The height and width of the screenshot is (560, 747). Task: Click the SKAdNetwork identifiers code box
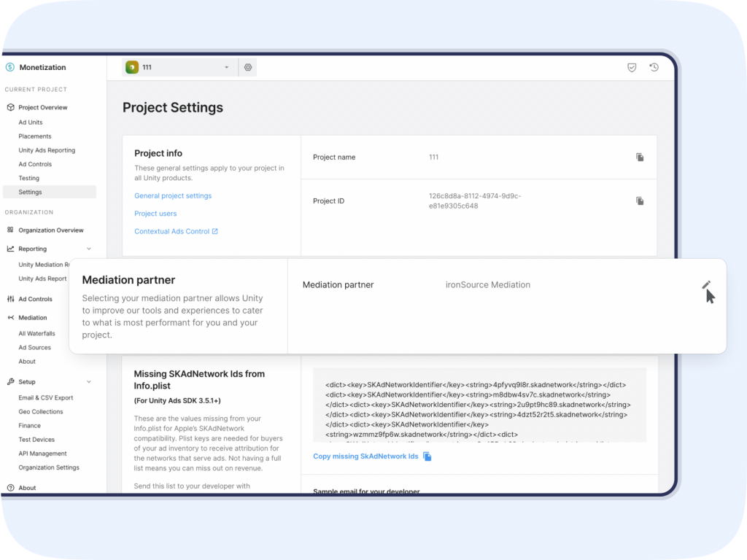pyautogui.click(x=479, y=405)
